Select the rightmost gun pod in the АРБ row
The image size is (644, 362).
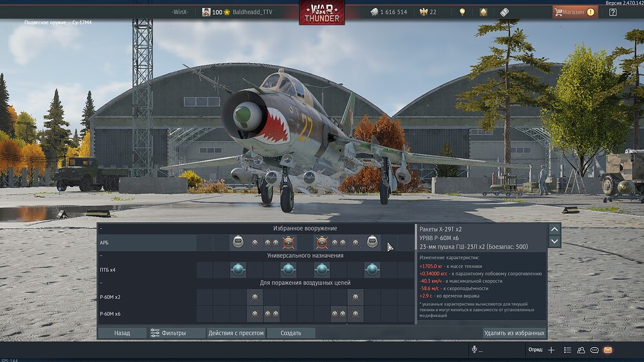coord(372,242)
